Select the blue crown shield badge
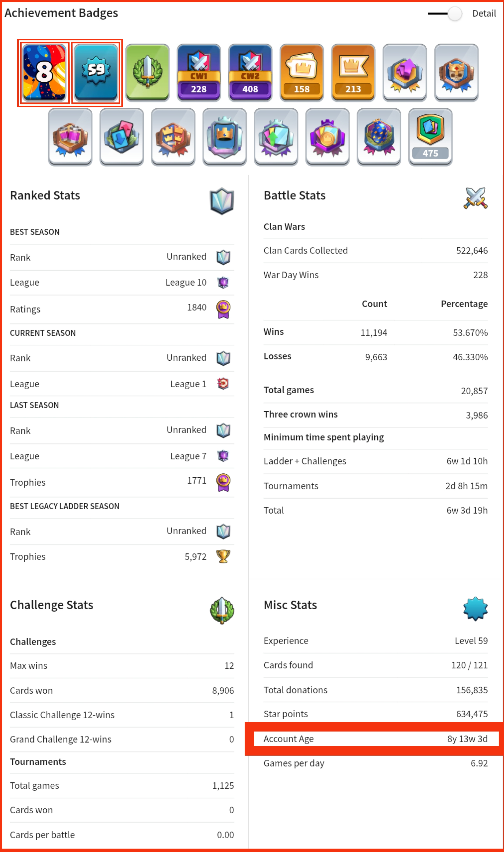Image resolution: width=504 pixels, height=852 pixels. click(x=224, y=137)
